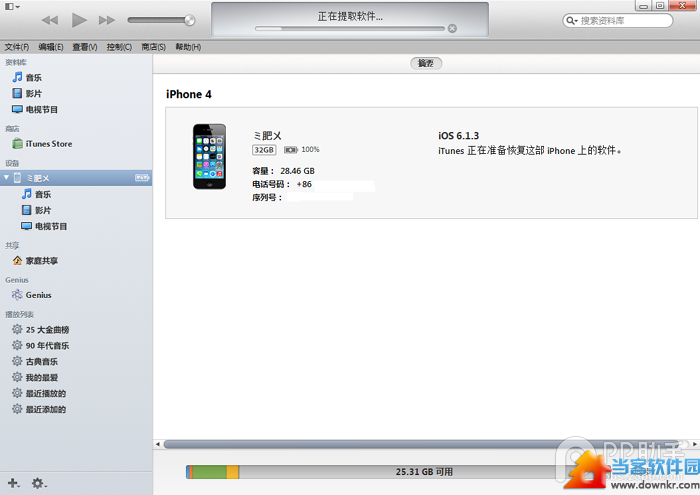
Task: Open device 影片 film icon
Action: coord(26,210)
